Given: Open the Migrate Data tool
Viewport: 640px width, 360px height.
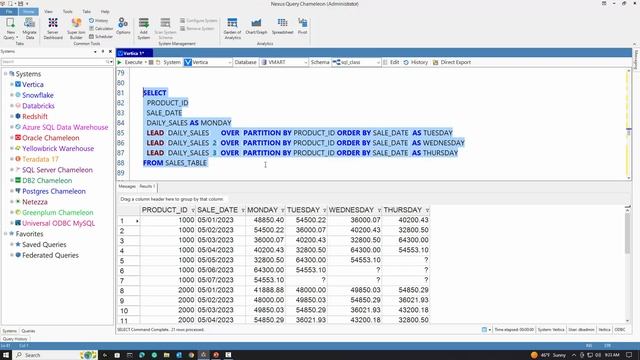Looking at the screenshot, I should pos(29,28).
